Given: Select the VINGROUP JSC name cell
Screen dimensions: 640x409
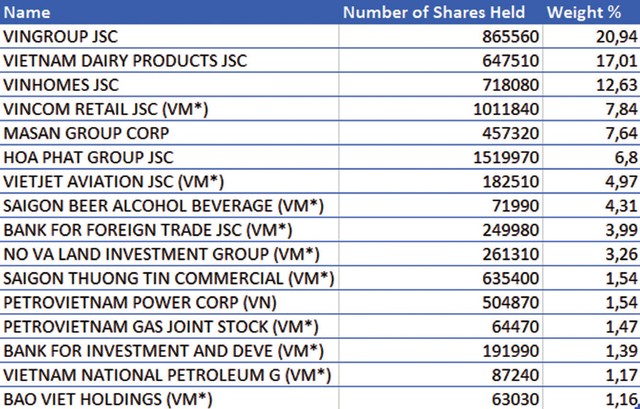Looking at the screenshot, I should (x=62, y=37).
